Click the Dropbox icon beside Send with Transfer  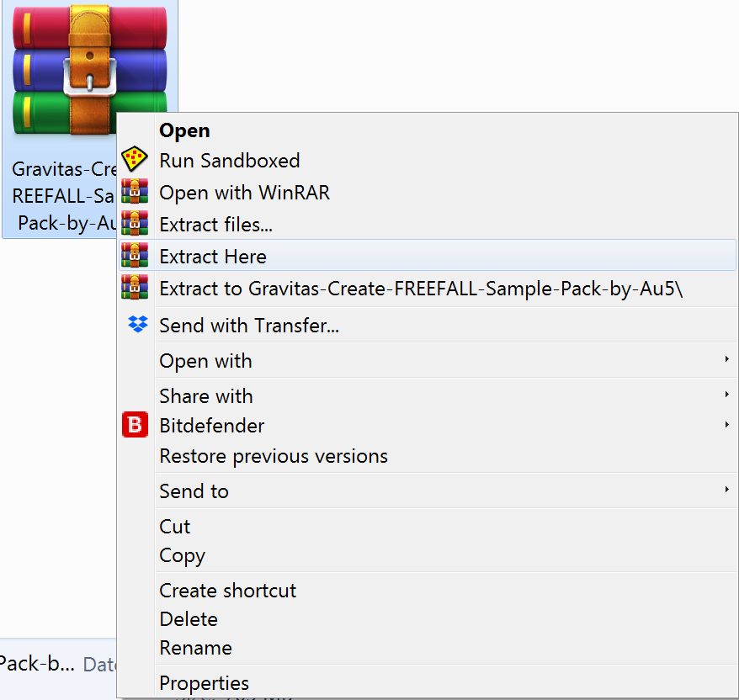point(138,324)
